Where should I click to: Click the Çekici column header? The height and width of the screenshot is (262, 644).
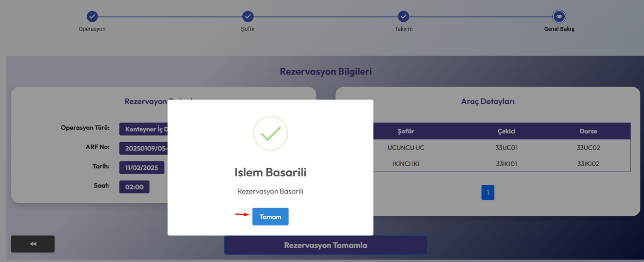(x=506, y=131)
